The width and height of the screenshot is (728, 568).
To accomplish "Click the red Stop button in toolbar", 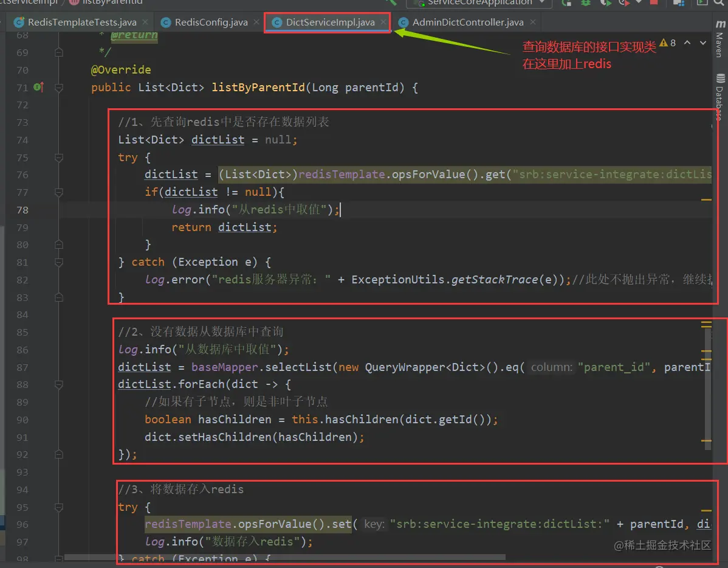I will pos(654,2).
